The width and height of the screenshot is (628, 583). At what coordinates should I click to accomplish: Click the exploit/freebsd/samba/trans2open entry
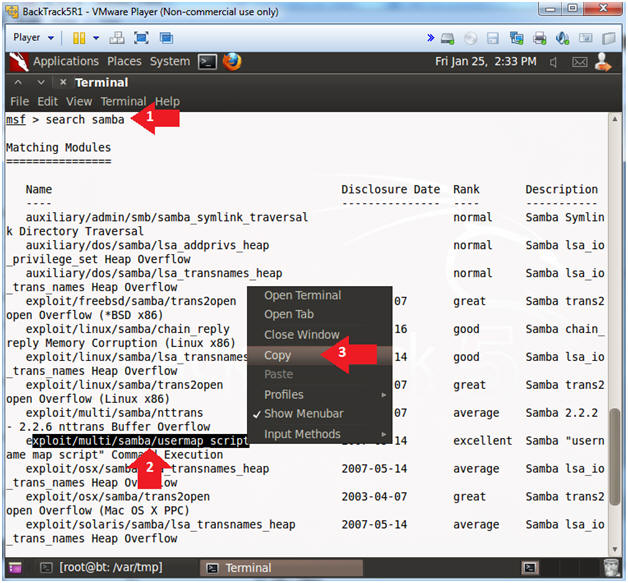[x=131, y=301]
